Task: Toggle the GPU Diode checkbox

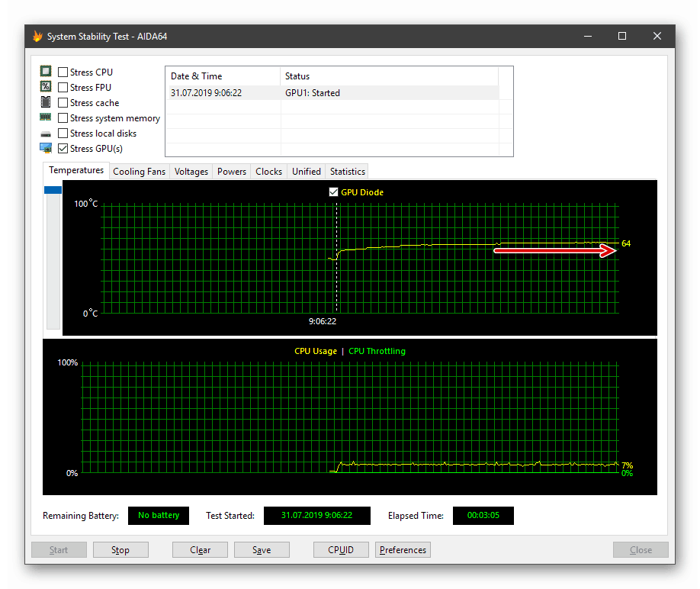Action: (333, 192)
